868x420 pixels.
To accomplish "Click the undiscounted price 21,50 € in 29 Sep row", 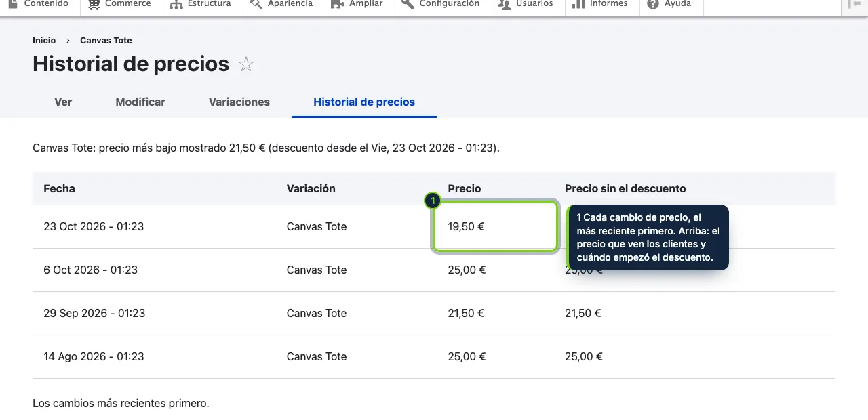I will tap(583, 313).
